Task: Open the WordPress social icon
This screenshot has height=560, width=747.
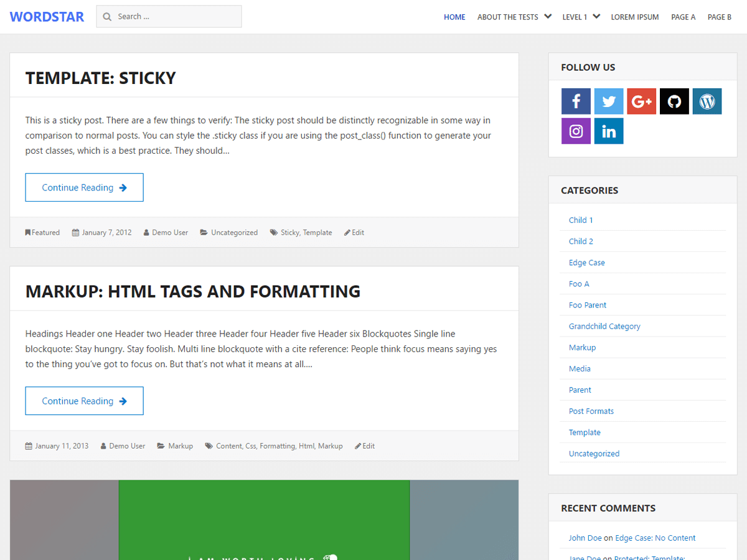Action: (707, 101)
